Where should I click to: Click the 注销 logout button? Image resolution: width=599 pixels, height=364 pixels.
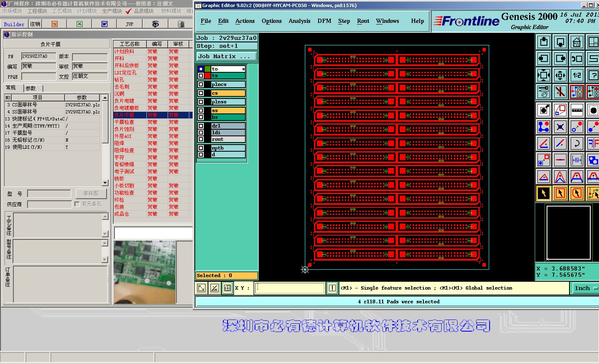point(35,24)
